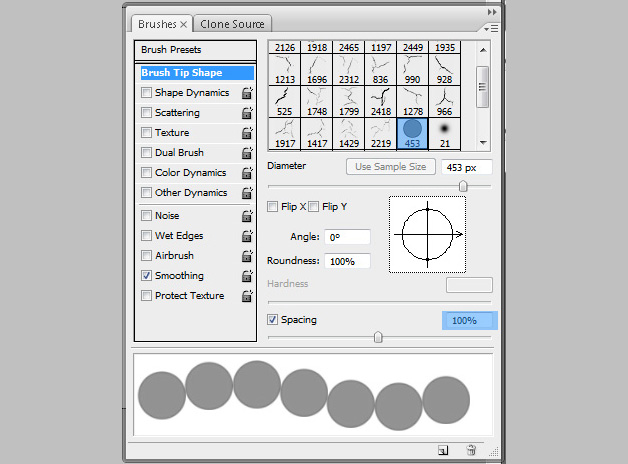Enable Wet Edges checkbox

(146, 236)
